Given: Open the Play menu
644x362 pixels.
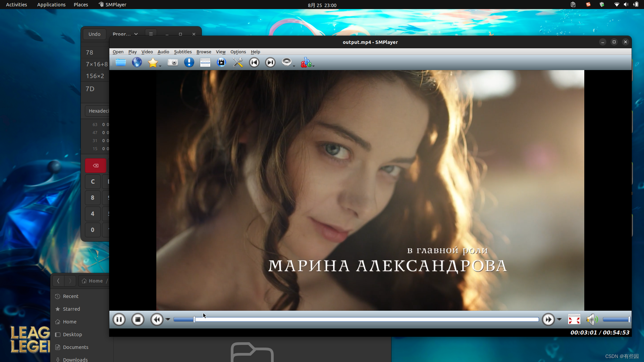Looking at the screenshot, I should click(x=132, y=52).
